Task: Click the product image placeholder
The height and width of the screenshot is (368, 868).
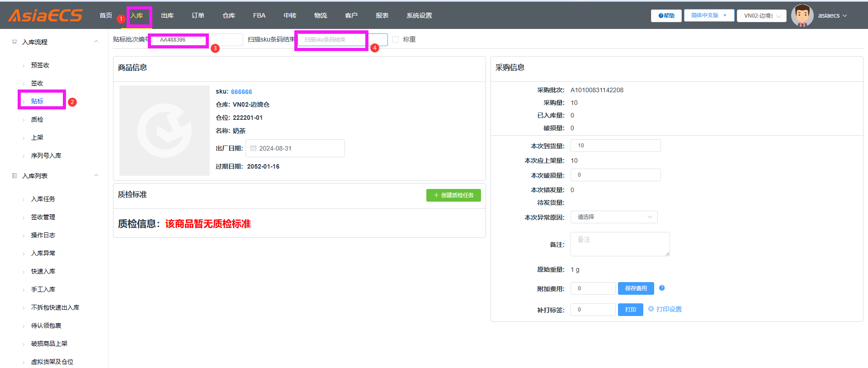Action: tap(165, 130)
